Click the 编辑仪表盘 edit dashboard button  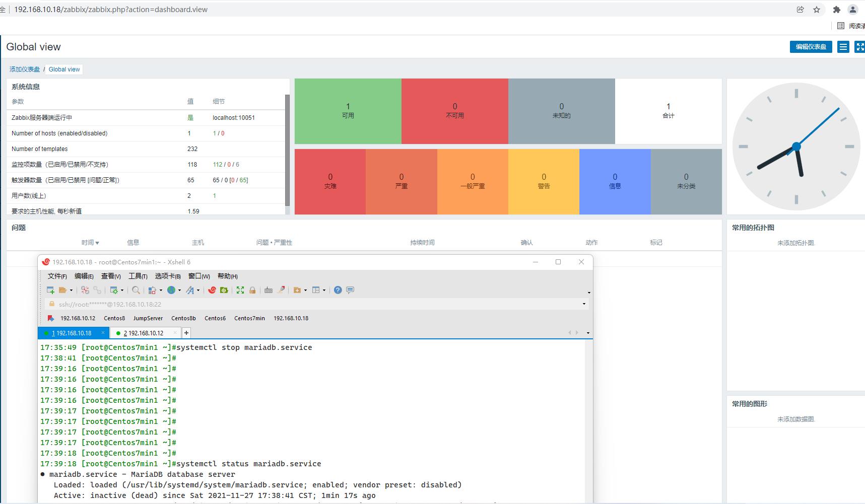point(811,47)
